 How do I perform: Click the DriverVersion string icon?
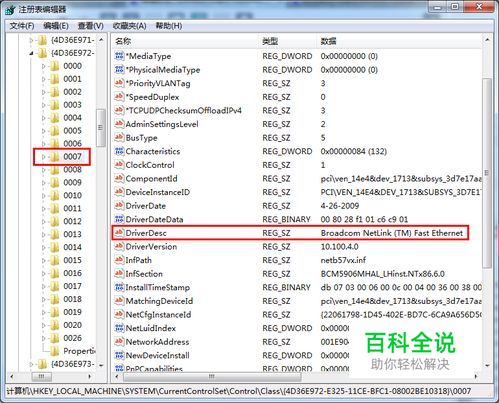click(x=119, y=246)
